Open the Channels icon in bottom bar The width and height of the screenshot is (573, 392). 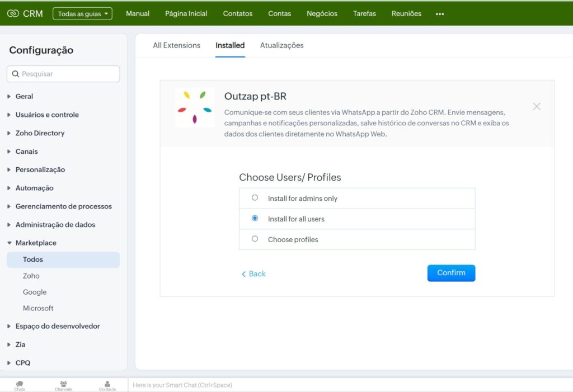click(x=64, y=385)
